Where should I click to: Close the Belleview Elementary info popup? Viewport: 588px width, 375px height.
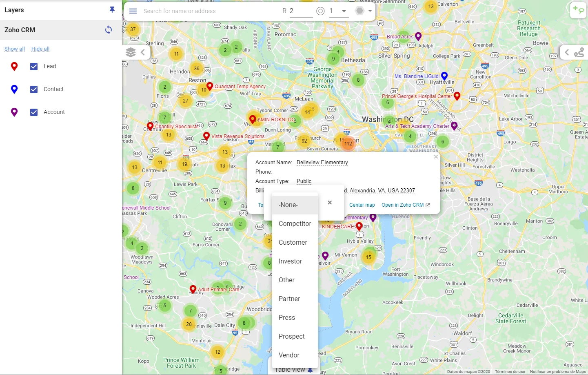coord(436,157)
